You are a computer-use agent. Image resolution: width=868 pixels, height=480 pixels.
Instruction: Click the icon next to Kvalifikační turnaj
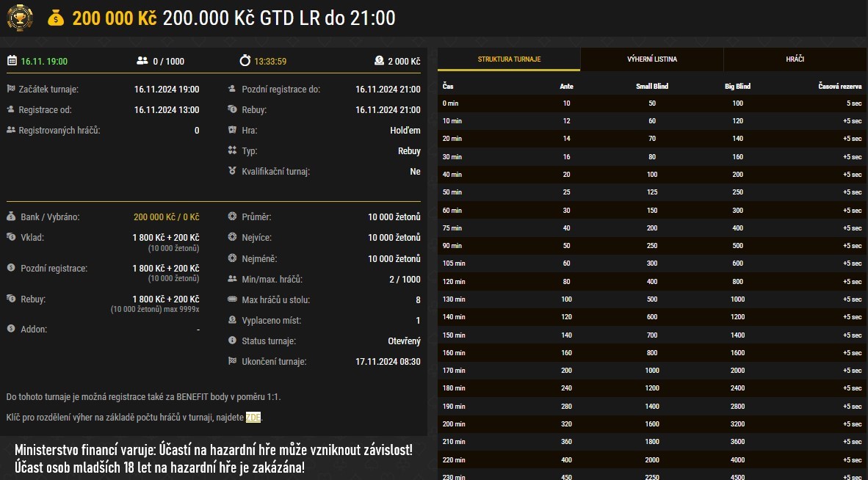pos(232,170)
